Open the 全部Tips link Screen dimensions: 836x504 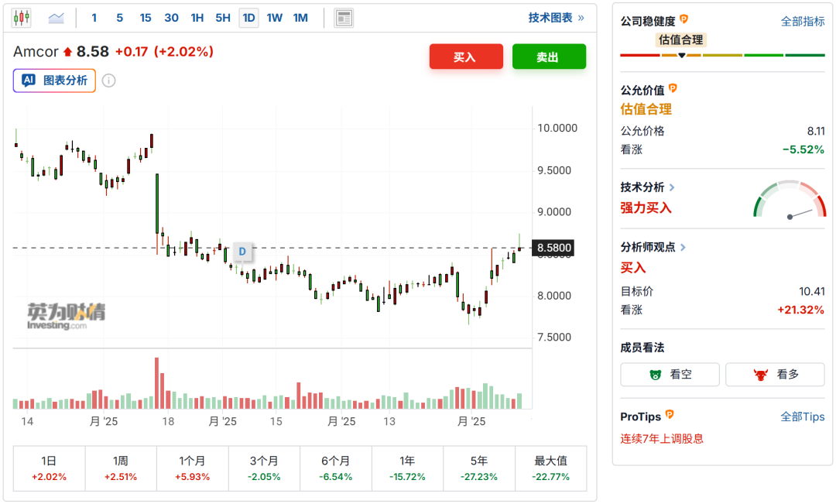[803, 417]
